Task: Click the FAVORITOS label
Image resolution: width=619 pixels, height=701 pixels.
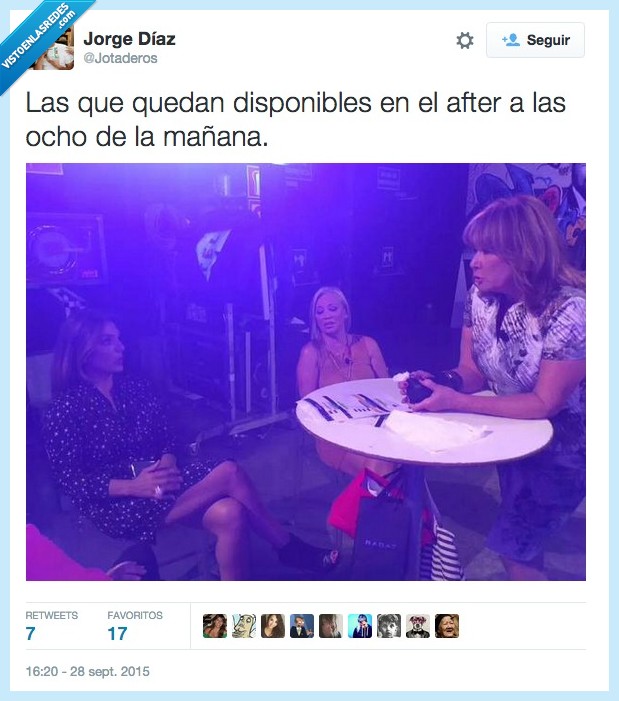Action: (x=135, y=615)
